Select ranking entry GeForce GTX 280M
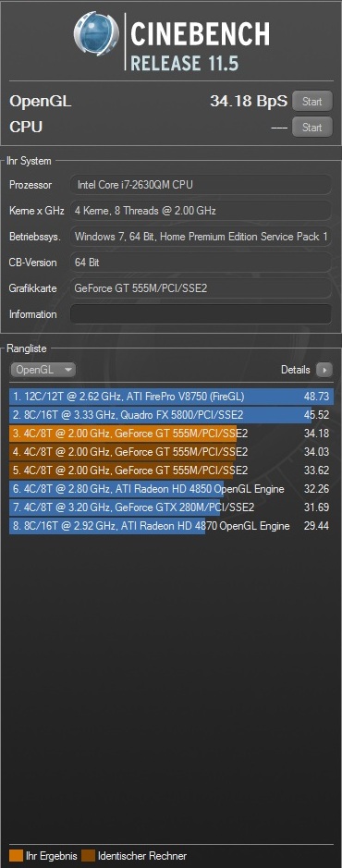The height and width of the screenshot is (868, 342). click(171, 507)
